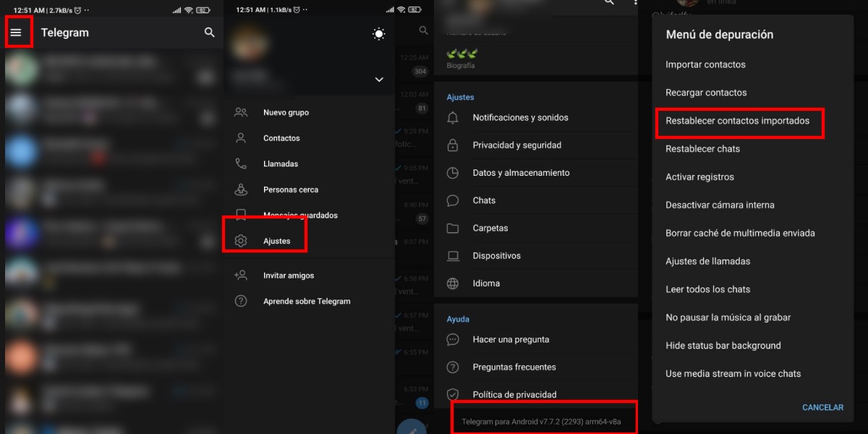Tap the search magnifier in the chat list

pos(209,33)
